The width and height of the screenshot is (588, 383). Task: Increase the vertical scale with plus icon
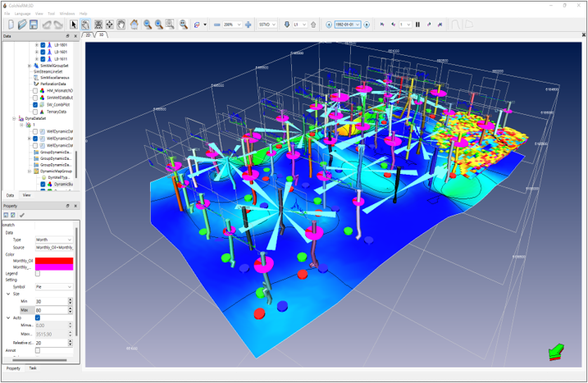click(x=248, y=25)
